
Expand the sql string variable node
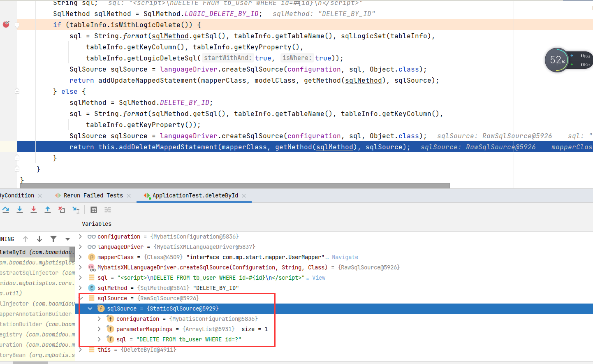click(x=80, y=278)
